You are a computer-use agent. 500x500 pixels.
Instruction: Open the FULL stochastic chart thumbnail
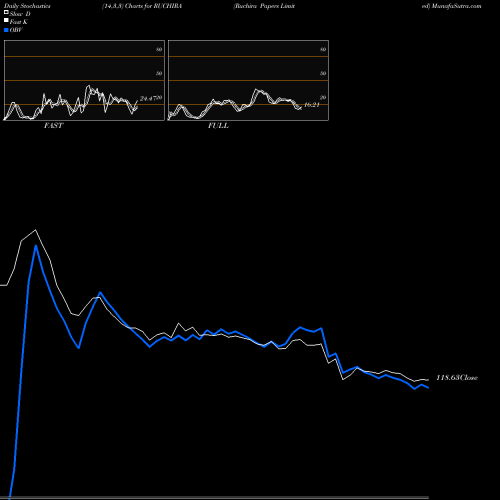(x=248, y=80)
